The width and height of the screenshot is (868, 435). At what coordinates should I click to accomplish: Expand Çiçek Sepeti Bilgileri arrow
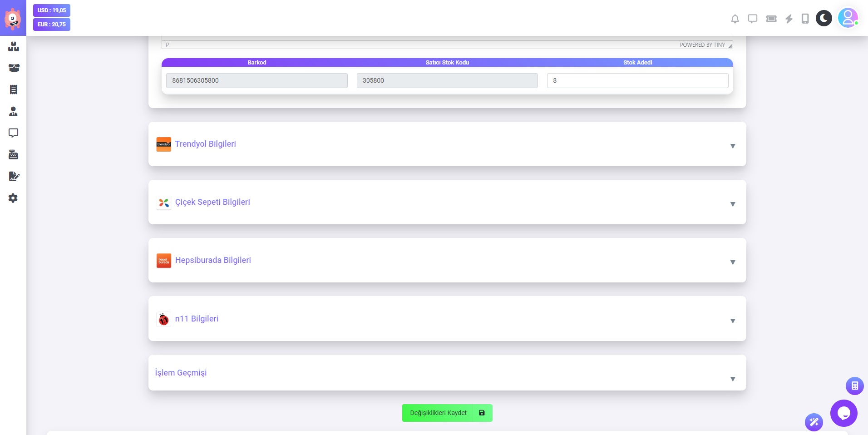point(732,204)
